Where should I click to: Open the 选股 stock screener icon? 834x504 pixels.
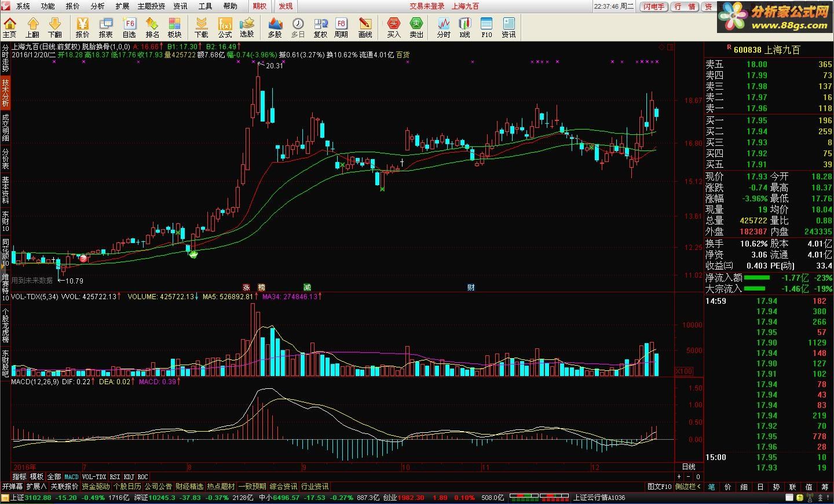pos(247,27)
